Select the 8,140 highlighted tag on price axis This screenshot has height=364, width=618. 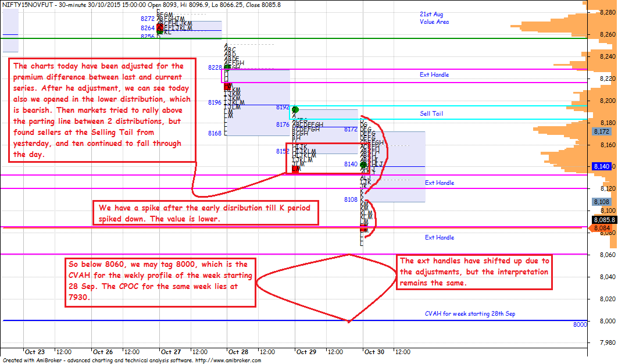coord(602,166)
